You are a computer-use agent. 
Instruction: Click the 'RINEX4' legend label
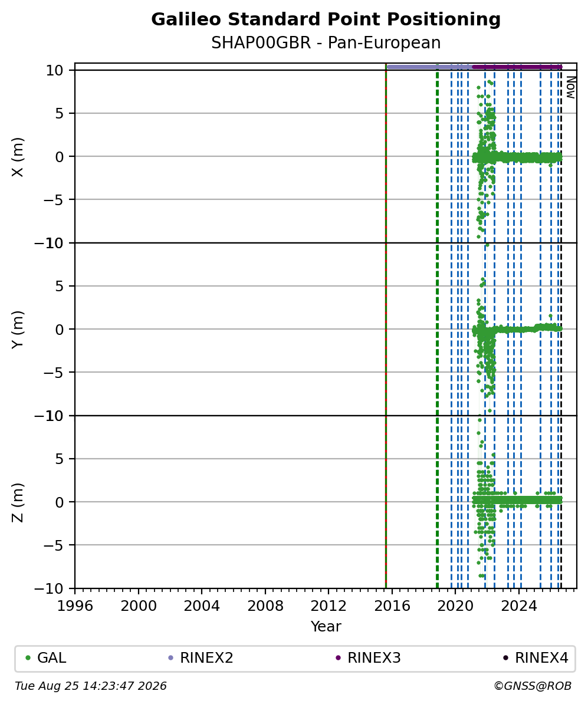coord(542,658)
